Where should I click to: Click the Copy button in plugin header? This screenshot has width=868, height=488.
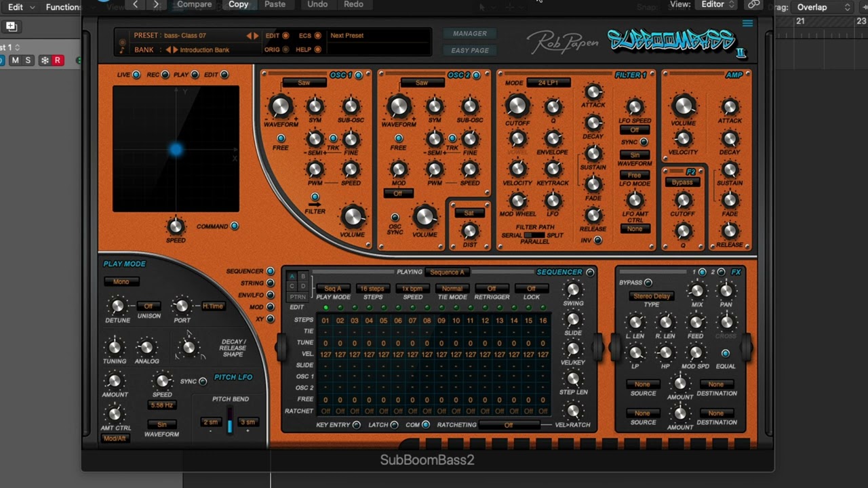[x=238, y=5]
